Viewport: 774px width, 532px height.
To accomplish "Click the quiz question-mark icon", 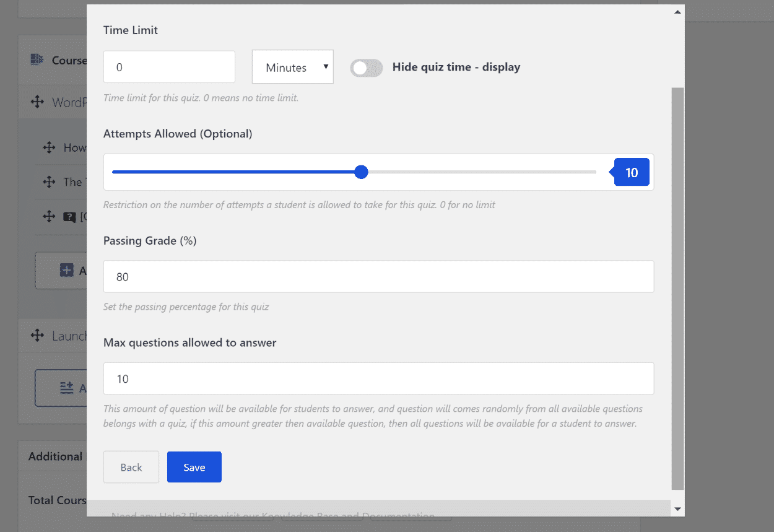I will pos(69,217).
